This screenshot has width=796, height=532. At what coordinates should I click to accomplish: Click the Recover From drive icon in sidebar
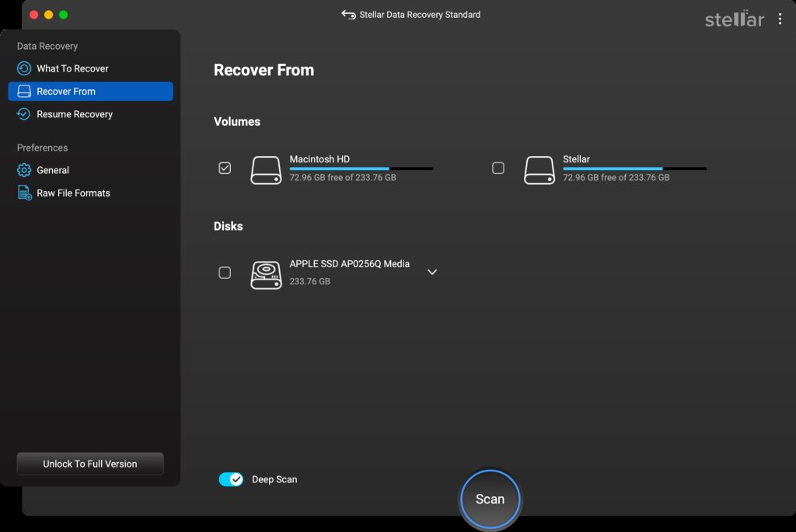point(24,91)
